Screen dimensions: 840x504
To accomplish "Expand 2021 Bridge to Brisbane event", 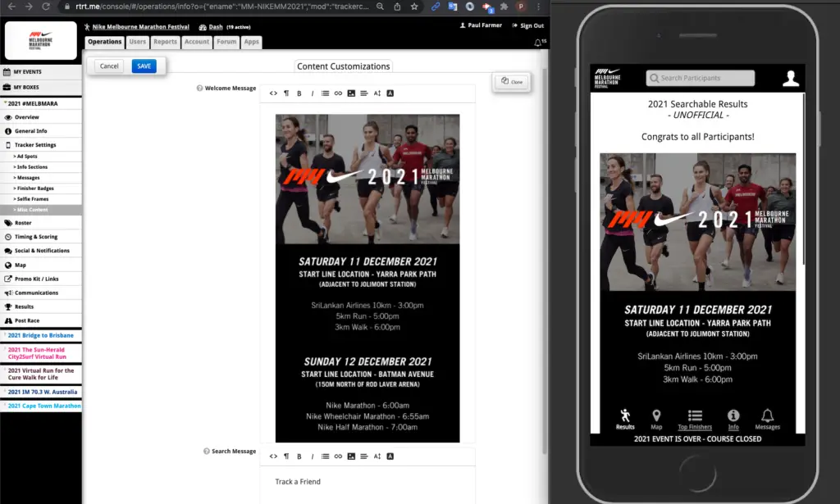I will click(41, 335).
